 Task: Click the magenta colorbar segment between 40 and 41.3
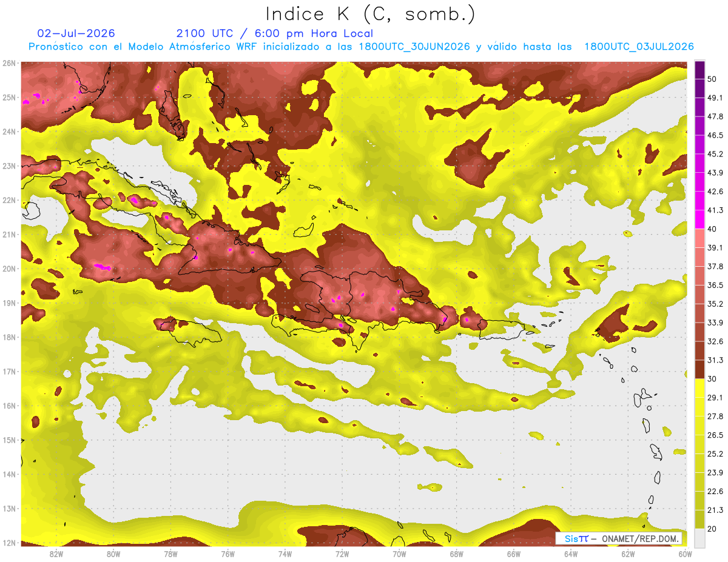tap(699, 219)
